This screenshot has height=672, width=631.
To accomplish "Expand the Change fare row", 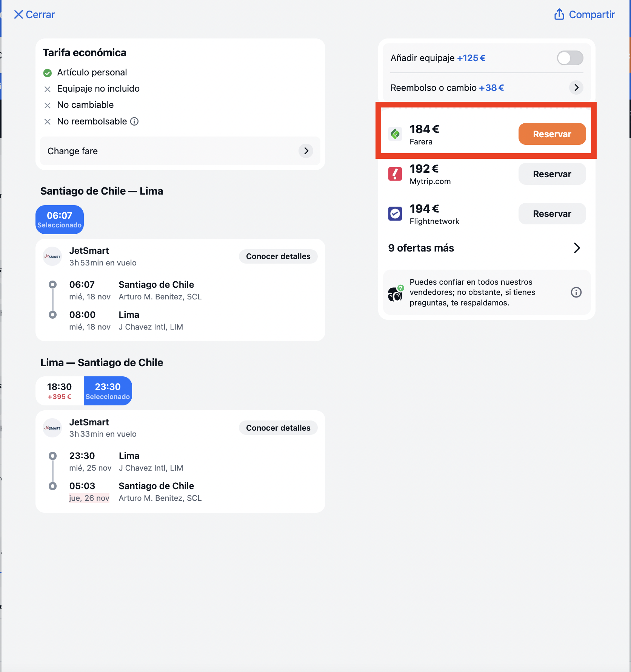I will point(180,151).
